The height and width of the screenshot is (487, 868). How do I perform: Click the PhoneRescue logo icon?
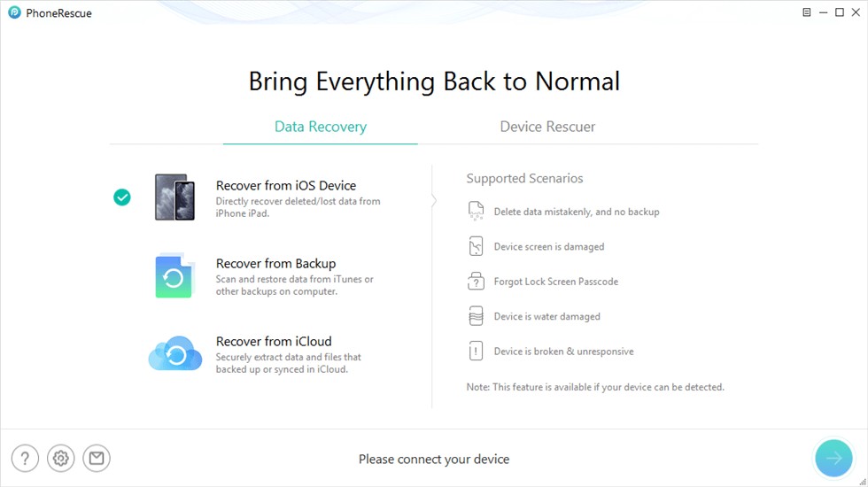[x=14, y=13]
